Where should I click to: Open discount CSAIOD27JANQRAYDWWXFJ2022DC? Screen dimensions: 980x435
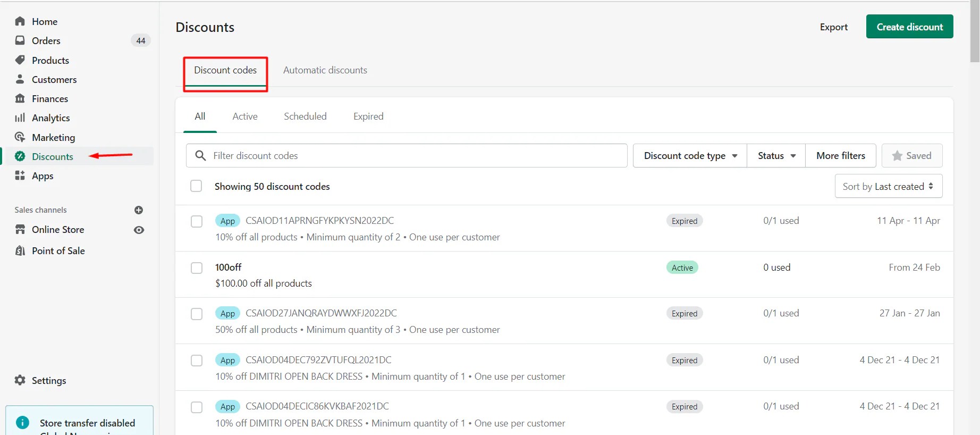[x=321, y=313]
